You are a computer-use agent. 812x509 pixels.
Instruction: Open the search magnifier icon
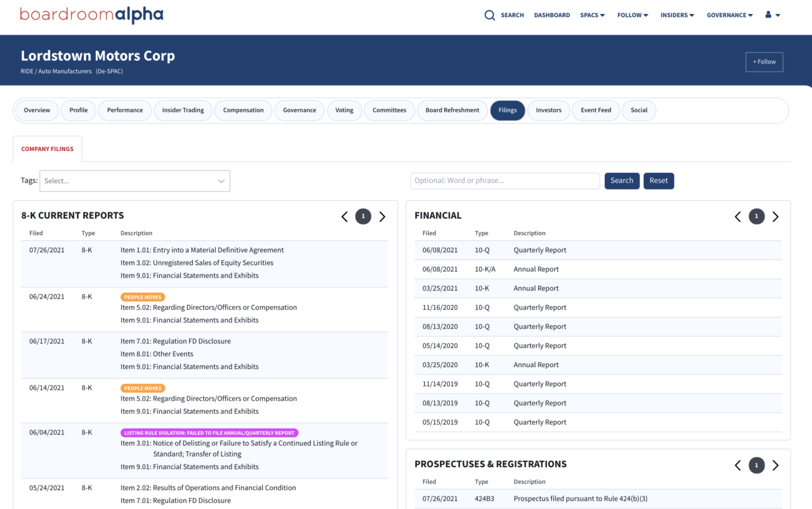pos(489,15)
